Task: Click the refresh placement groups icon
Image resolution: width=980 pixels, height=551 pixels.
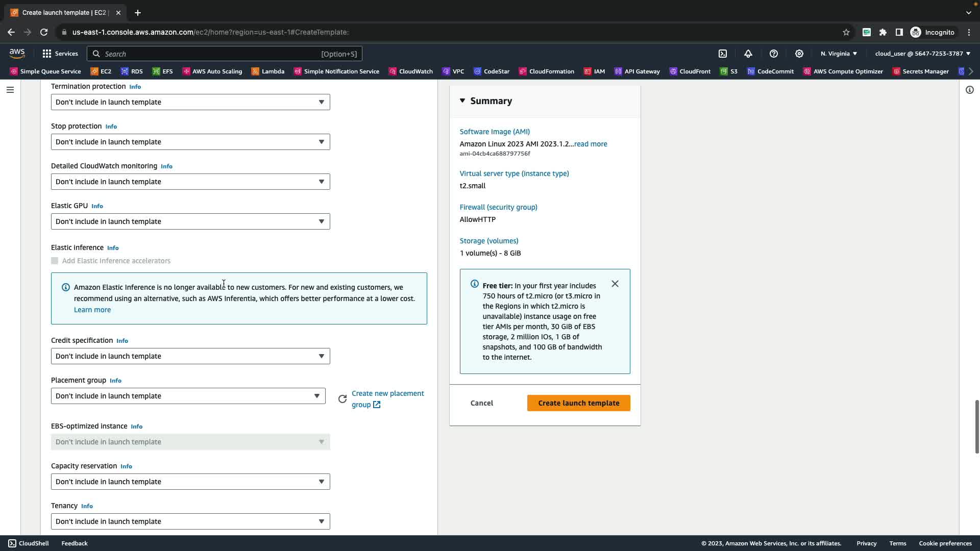Action: click(x=342, y=399)
